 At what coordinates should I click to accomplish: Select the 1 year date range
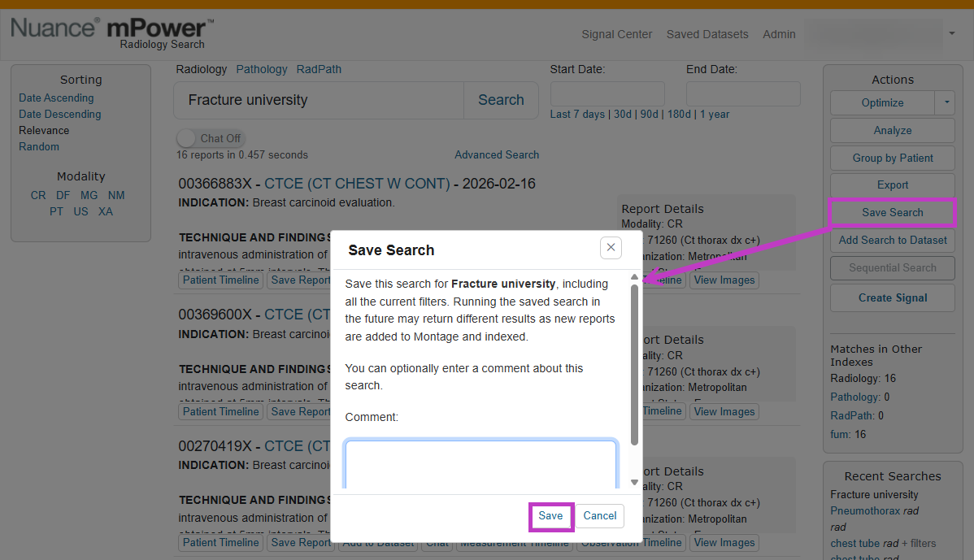715,115
